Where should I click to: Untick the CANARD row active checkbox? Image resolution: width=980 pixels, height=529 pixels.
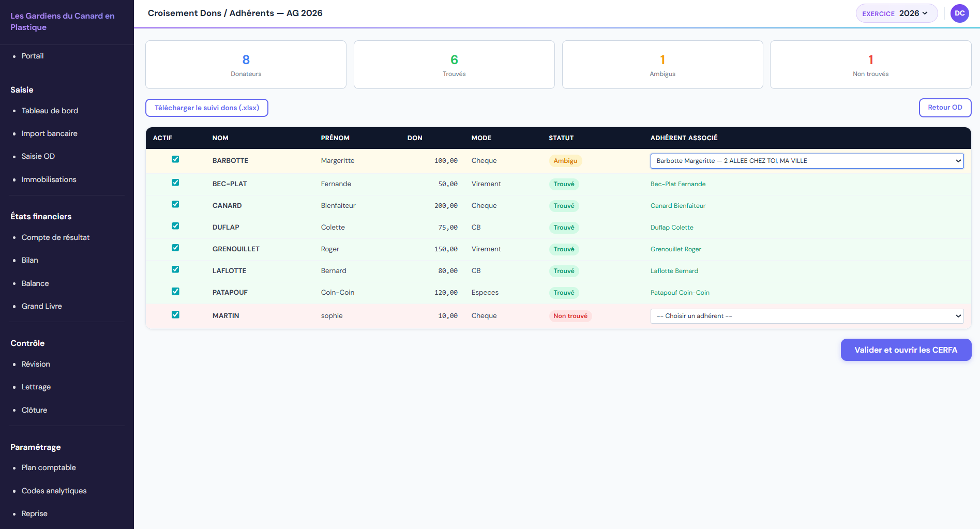175,204
